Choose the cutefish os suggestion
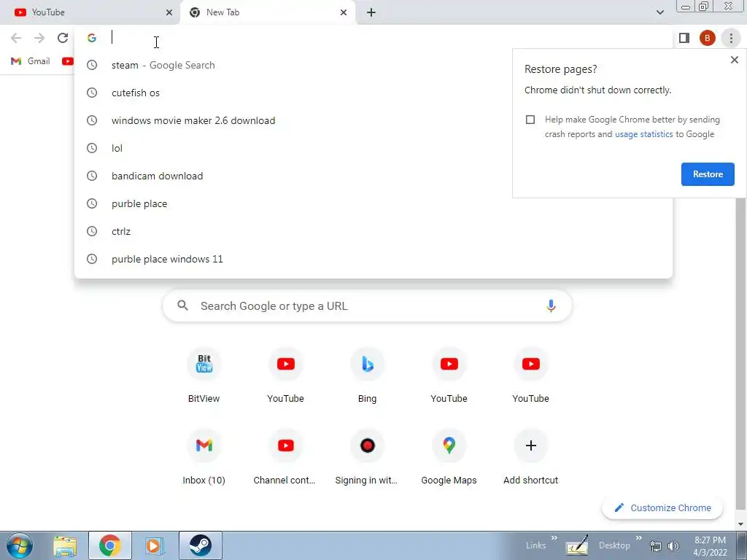Screen dimensions: 747x560 (373, 93)
